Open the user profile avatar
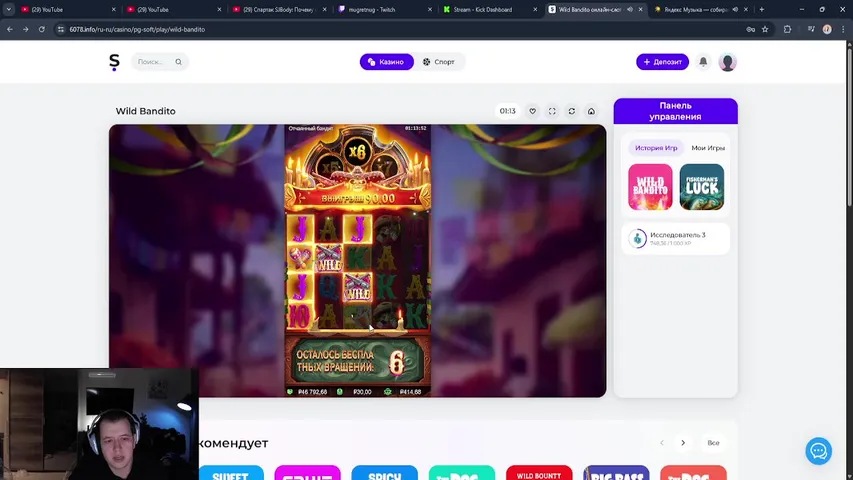Screen dimensions: 853x480 [x=727, y=62]
